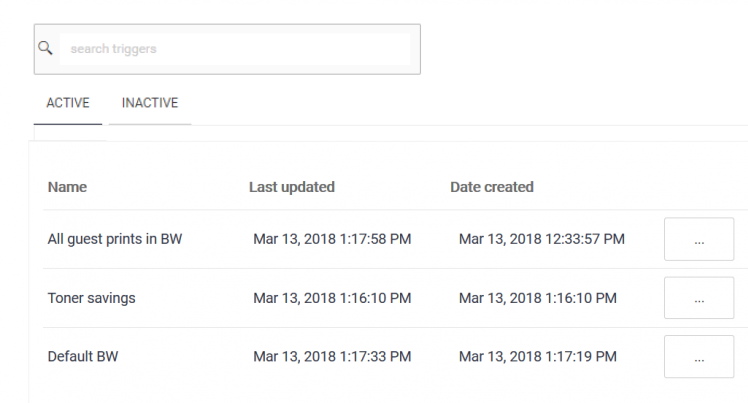Image resolution: width=748 pixels, height=403 pixels.
Task: Click the 12:33:57 PM date created timestamp
Action: coord(541,239)
